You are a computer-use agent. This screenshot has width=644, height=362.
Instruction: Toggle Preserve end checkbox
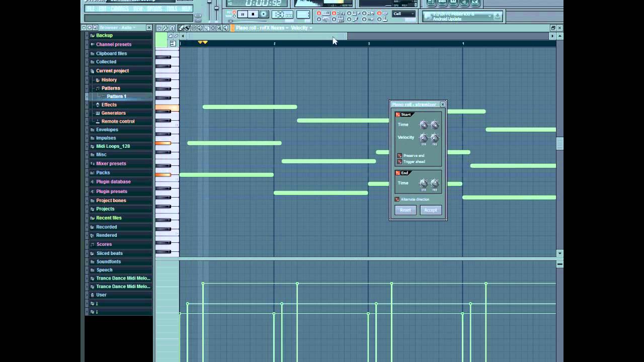(399, 155)
